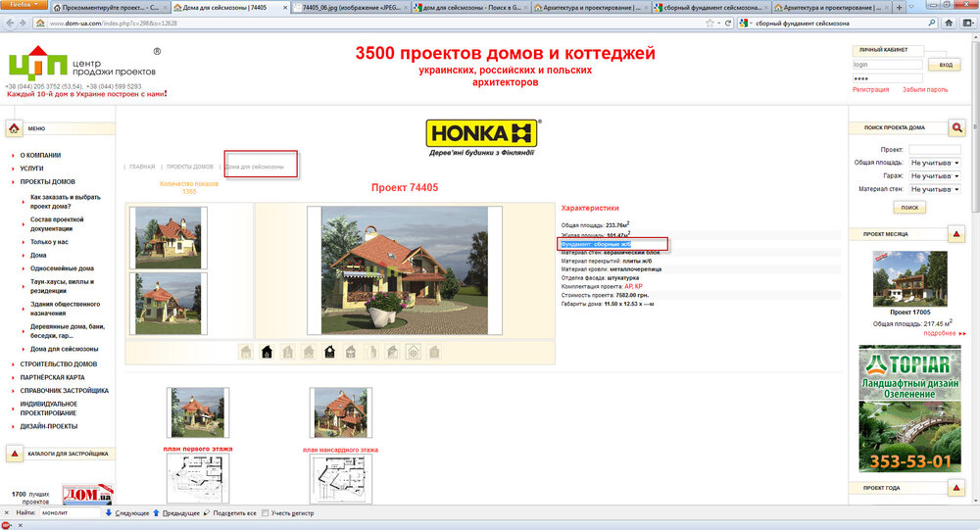Click the red search magnifier icon

coord(956,127)
